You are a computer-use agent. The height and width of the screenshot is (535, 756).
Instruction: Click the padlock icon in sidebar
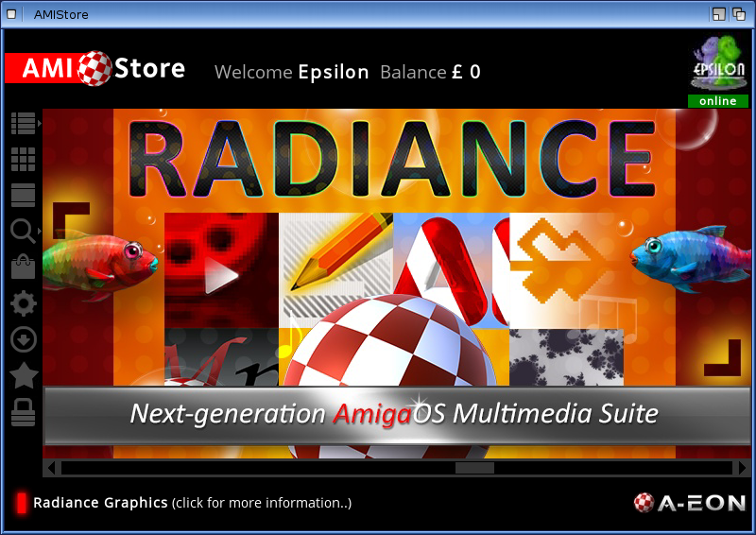[x=23, y=412]
